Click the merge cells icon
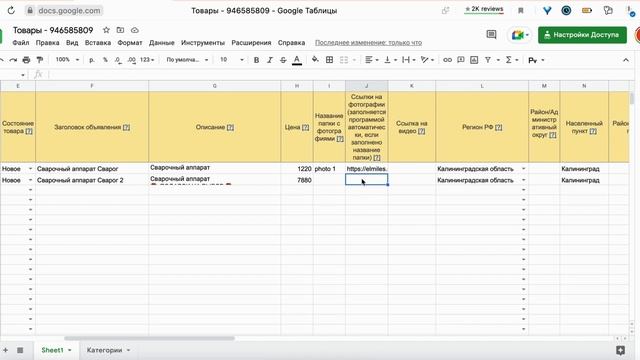 [344, 60]
